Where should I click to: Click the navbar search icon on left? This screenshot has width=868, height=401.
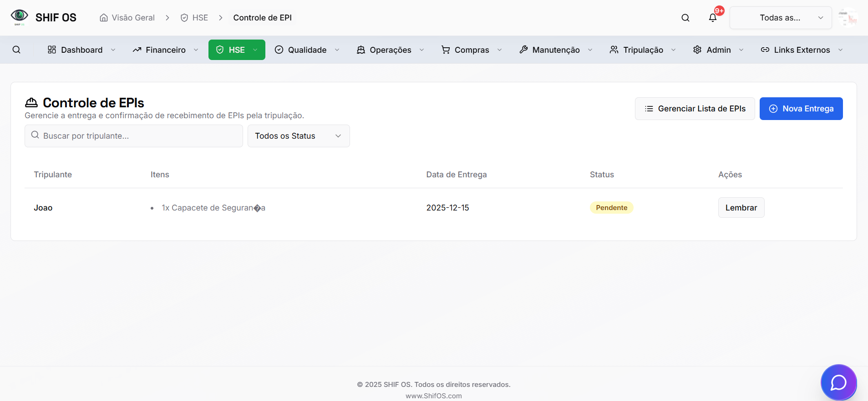[x=16, y=50]
